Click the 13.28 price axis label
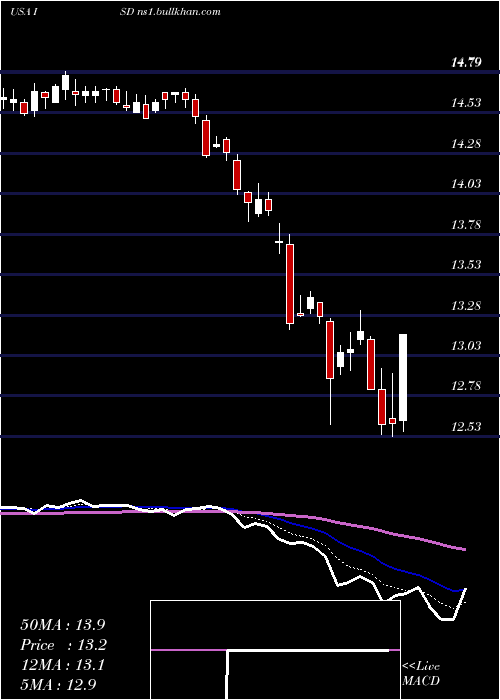This screenshot has height=700, width=500. tap(466, 306)
